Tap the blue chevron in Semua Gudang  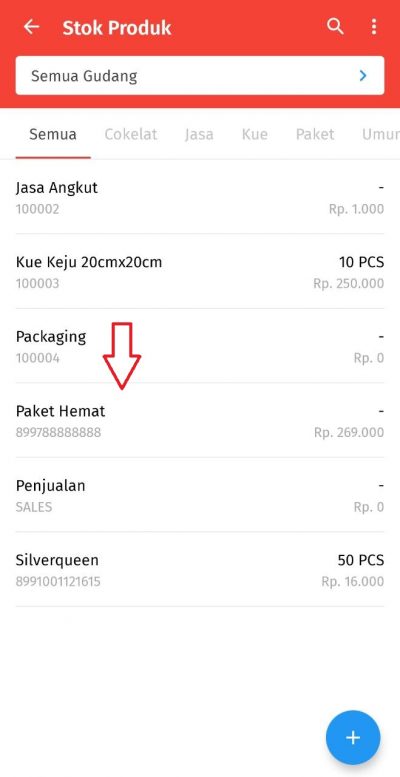(363, 76)
